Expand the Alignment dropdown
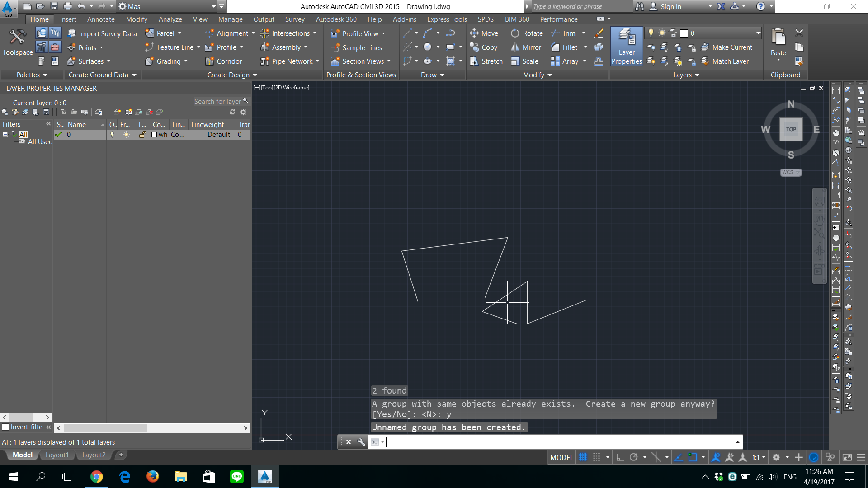This screenshot has height=488, width=868. point(253,33)
